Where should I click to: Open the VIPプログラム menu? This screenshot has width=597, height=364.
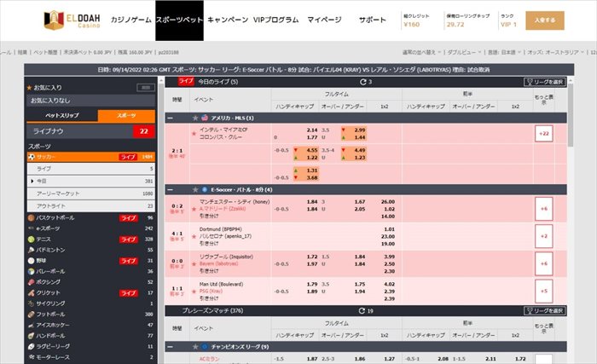click(x=276, y=20)
